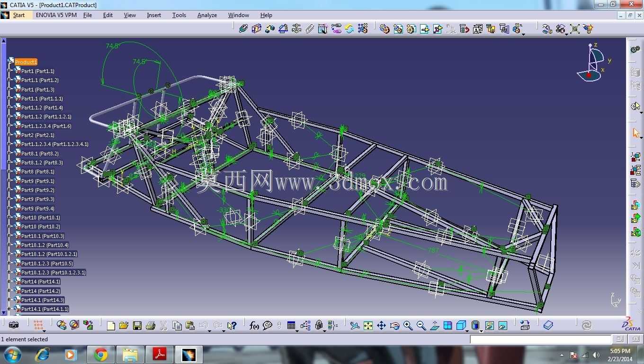Open Google Chrome from taskbar
644x364 pixels.
100,355
